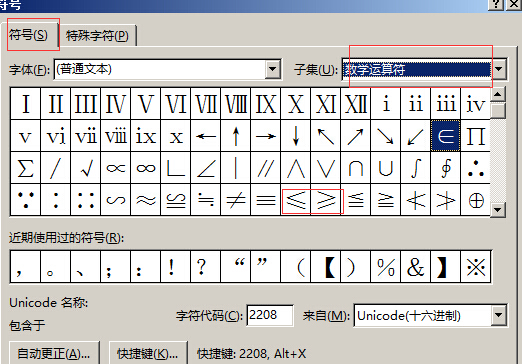This screenshot has width=522, height=364.
Task: Select the right angle ∟ symbol
Action: (x=176, y=168)
